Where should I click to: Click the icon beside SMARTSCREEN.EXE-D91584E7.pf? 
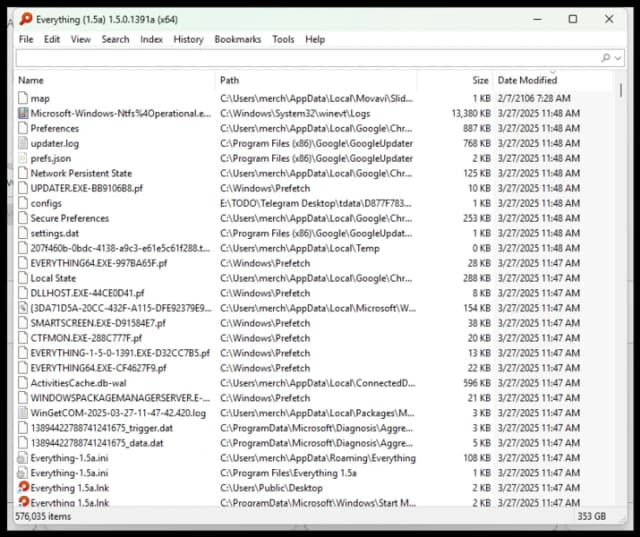point(23,323)
